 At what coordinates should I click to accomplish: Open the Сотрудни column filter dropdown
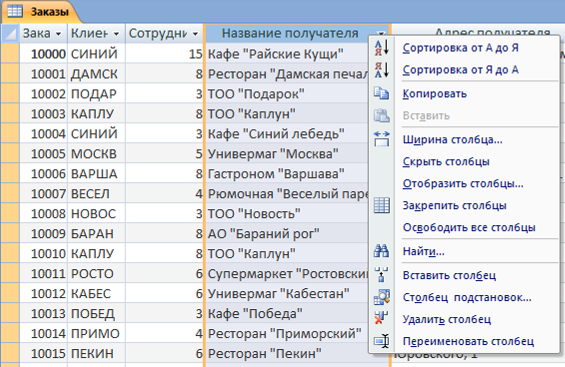(x=195, y=34)
